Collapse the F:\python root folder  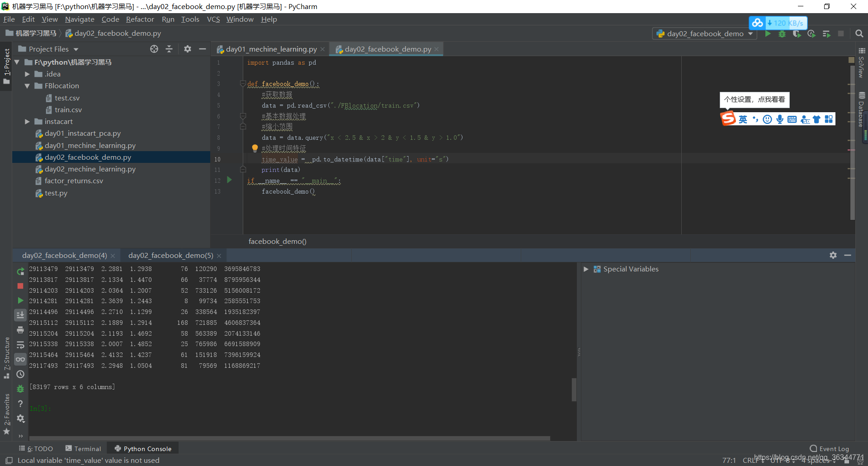click(17, 62)
